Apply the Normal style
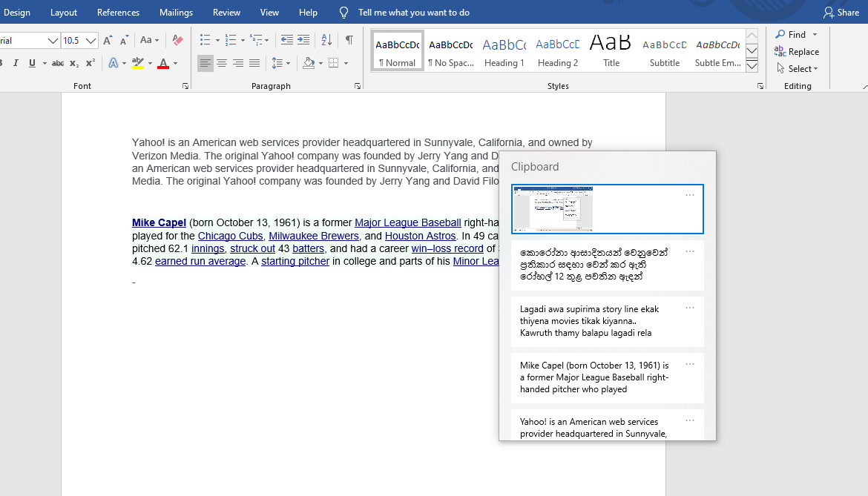This screenshot has width=868, height=496. click(x=398, y=51)
